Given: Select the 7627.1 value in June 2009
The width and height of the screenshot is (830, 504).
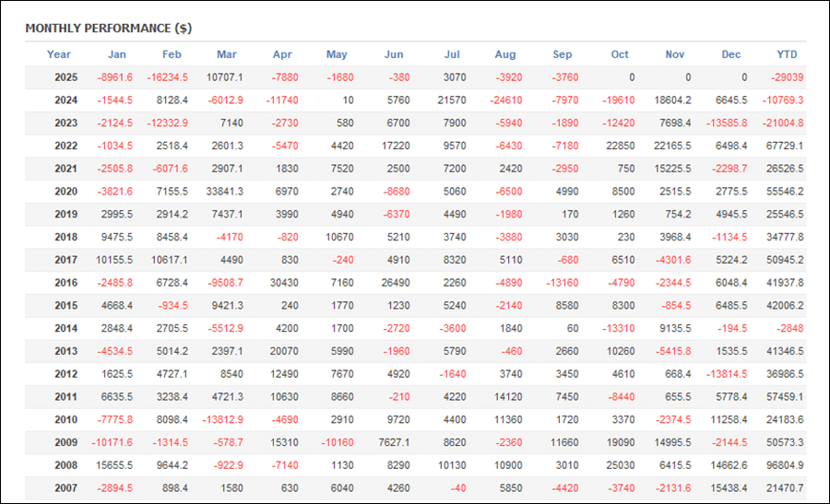Looking at the screenshot, I should [x=393, y=442].
